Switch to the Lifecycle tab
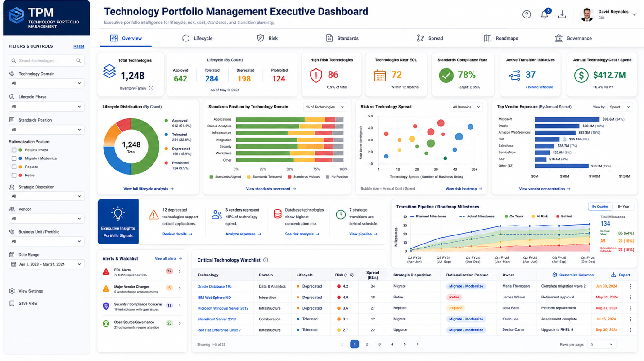This screenshot has height=361, width=644. coord(198,38)
